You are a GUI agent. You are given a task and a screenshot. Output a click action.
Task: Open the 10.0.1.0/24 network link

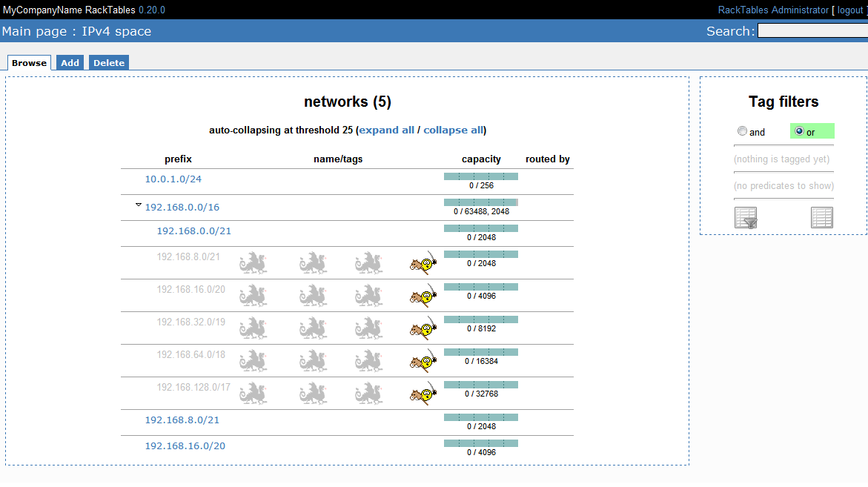tap(173, 179)
